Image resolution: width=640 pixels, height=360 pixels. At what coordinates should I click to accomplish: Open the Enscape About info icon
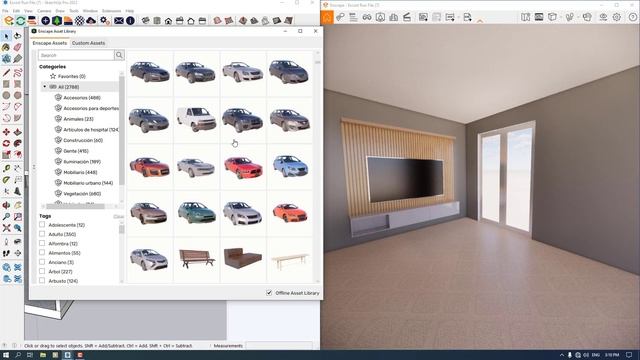pyautogui.click(x=130, y=20)
